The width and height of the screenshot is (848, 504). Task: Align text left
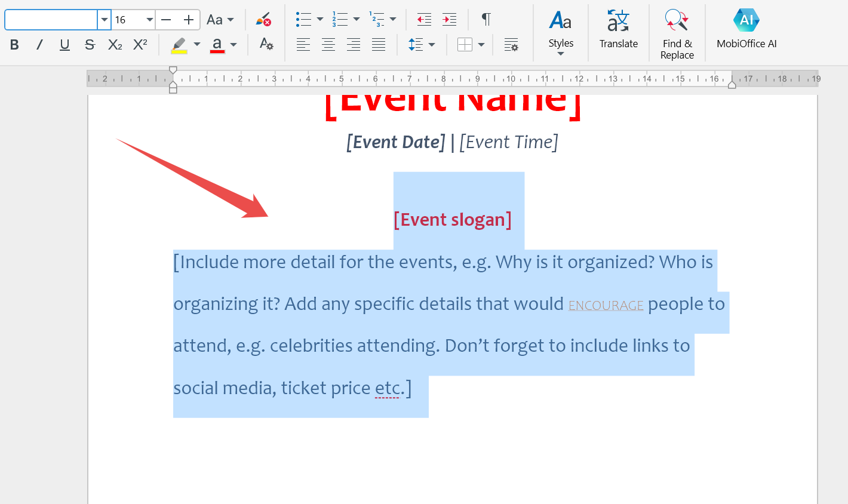(303, 45)
